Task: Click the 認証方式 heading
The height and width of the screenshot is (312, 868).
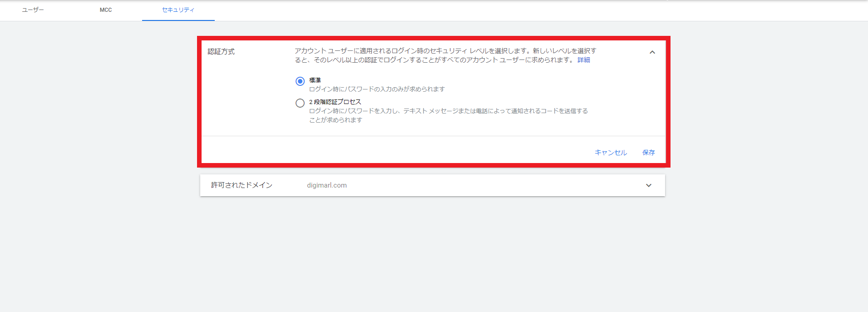Action: coord(221,52)
